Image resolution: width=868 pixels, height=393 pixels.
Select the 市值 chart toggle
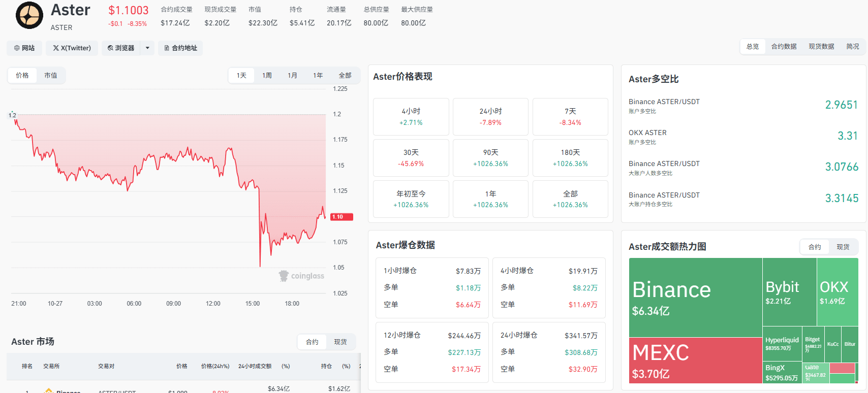click(51, 75)
